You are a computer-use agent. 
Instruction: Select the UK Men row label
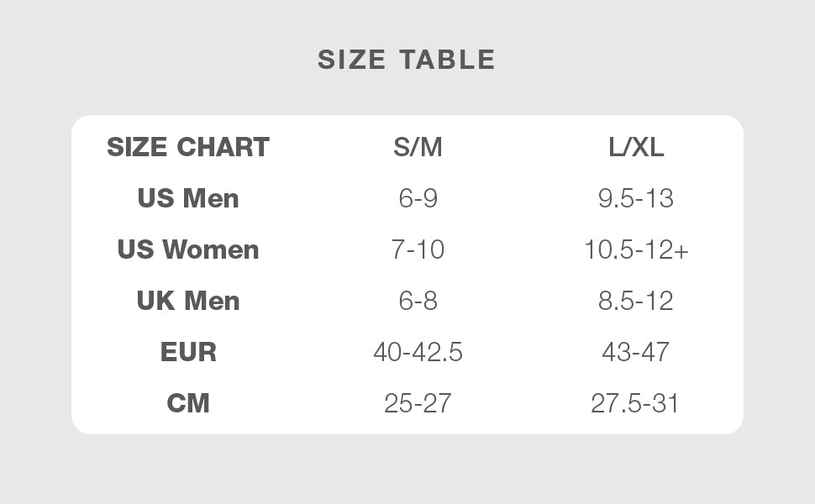[188, 301]
